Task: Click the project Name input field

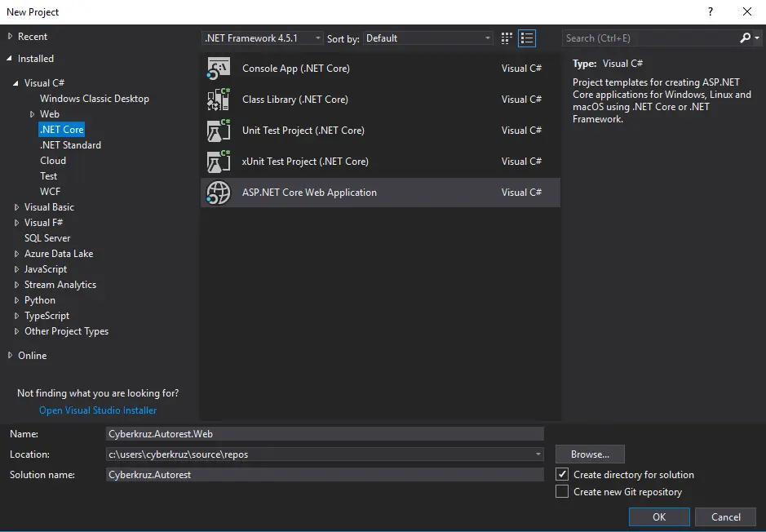Action: 325,434
